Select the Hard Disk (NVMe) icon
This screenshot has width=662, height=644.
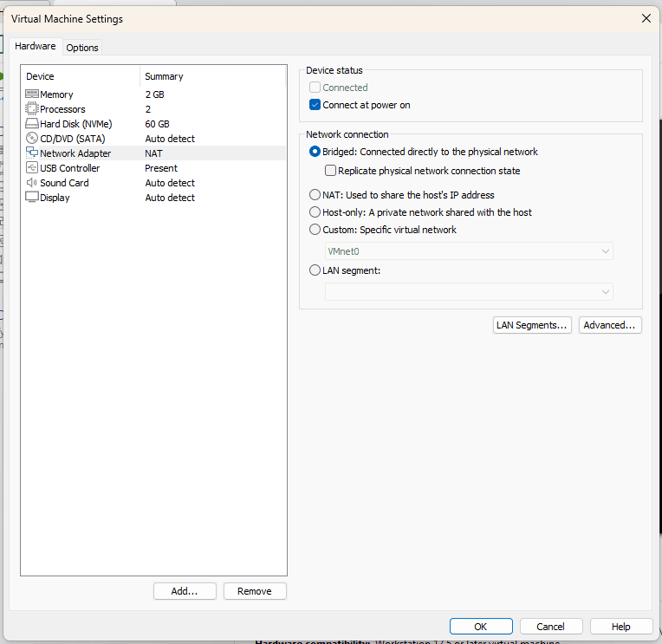tap(32, 124)
